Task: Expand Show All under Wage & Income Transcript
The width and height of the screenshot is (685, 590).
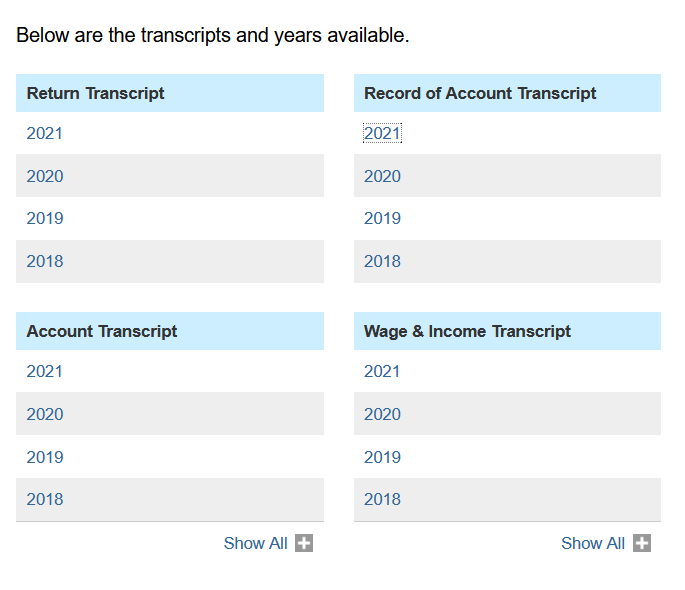Action: click(593, 543)
